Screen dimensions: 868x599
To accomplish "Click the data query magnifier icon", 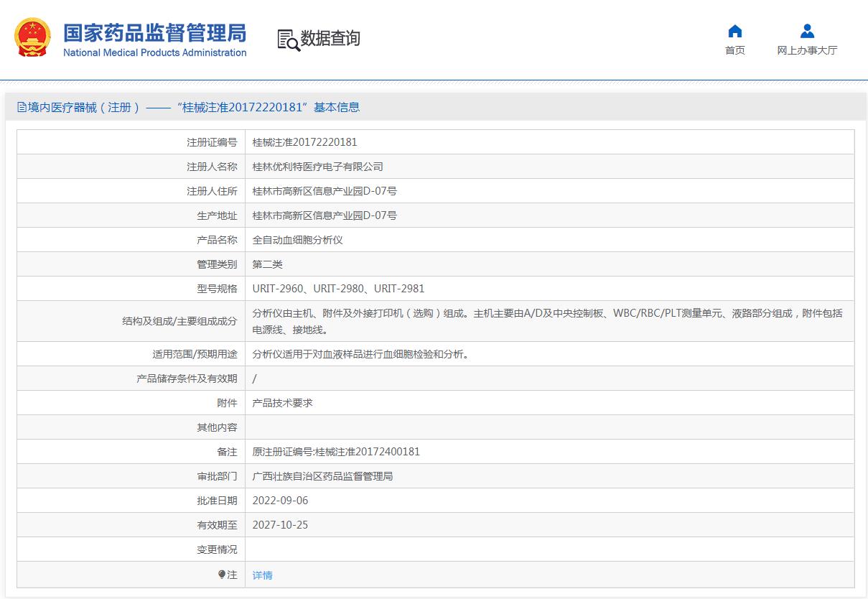I will point(288,40).
